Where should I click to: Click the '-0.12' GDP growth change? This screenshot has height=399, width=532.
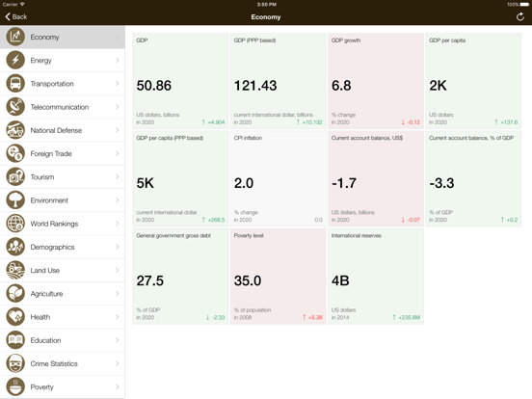(413, 122)
